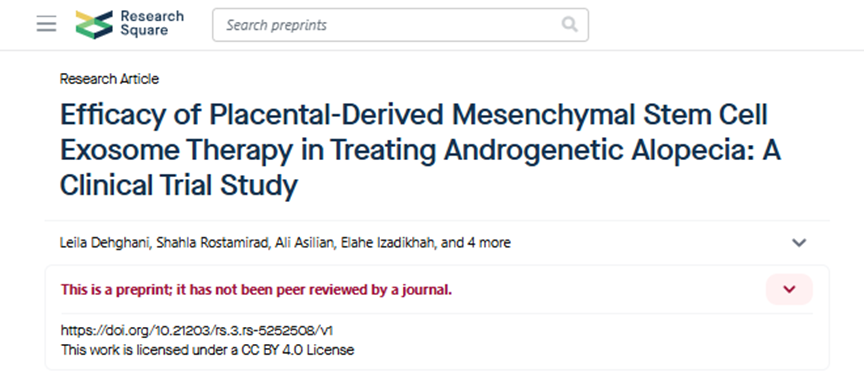Open the hamburger navigation menu
This screenshot has height=381, width=864.
46,24
